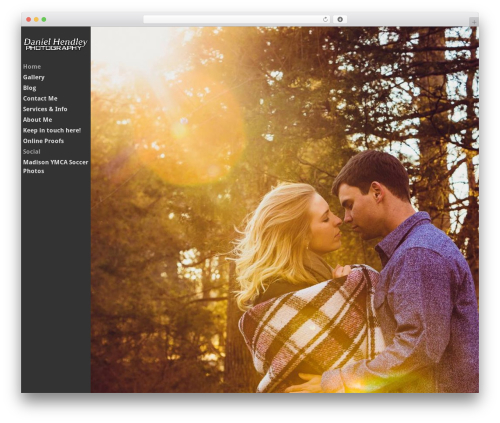The height and width of the screenshot is (423, 500).
Task: Follow the Keep in touch here! link
Action: pos(52,130)
